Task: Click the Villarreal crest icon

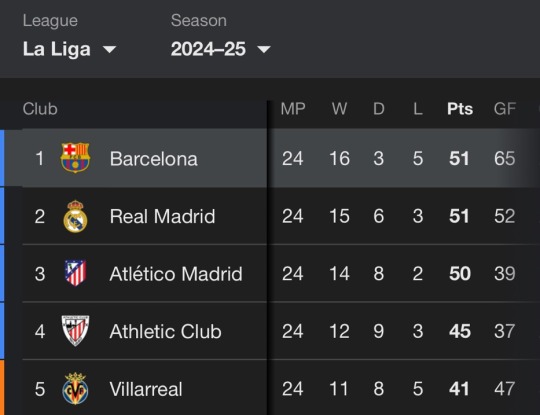Action: click(75, 388)
